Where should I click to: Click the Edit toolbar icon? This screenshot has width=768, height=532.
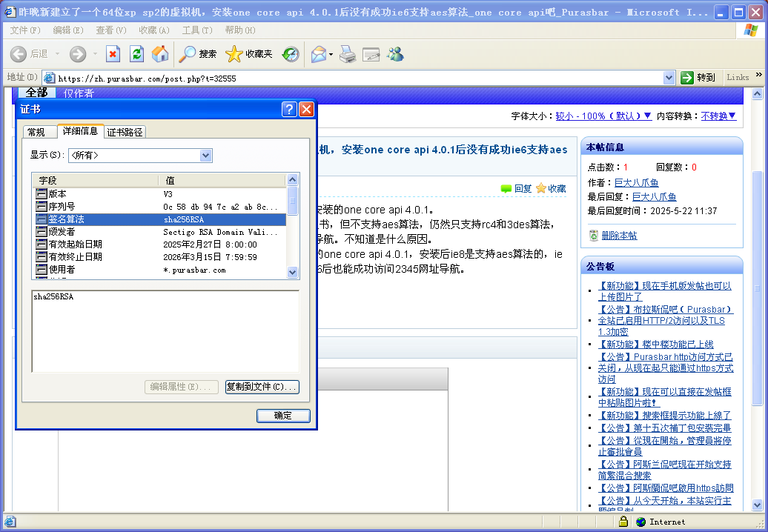coord(371,54)
